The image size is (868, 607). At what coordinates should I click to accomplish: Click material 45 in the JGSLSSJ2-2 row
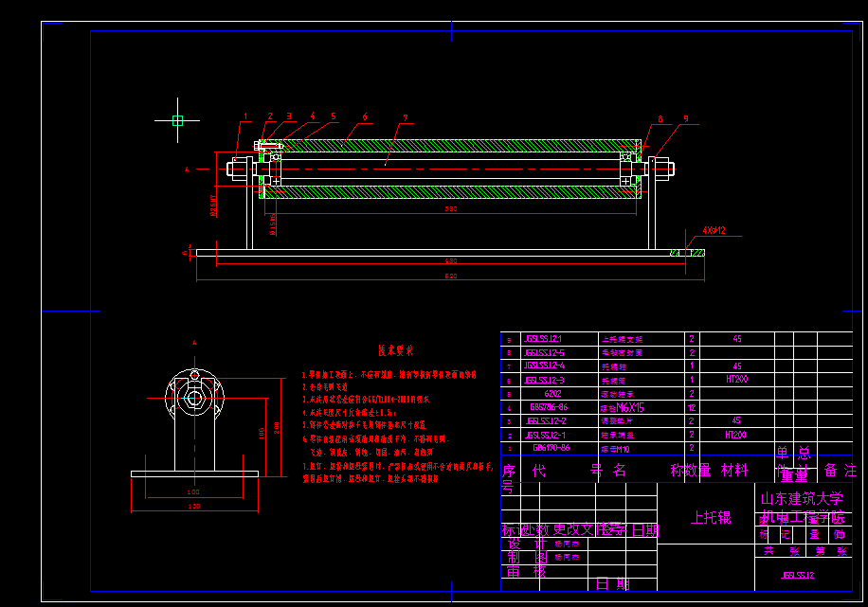pyautogui.click(x=736, y=420)
